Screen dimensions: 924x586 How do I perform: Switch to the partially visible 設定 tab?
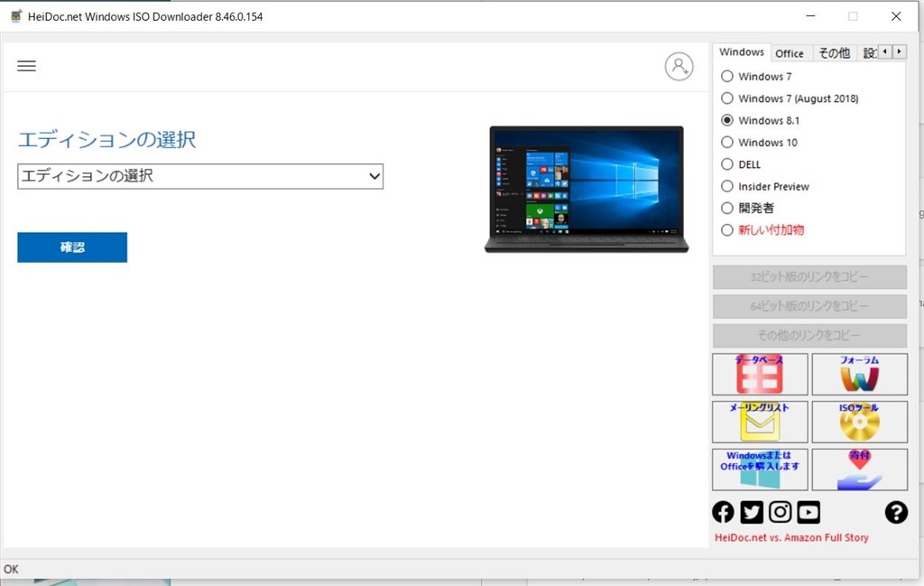pos(867,53)
